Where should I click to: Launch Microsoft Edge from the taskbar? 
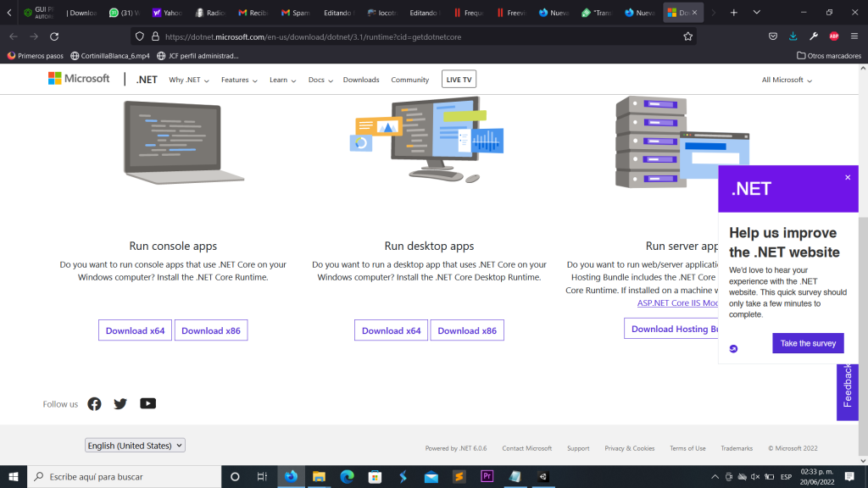pyautogui.click(x=347, y=476)
